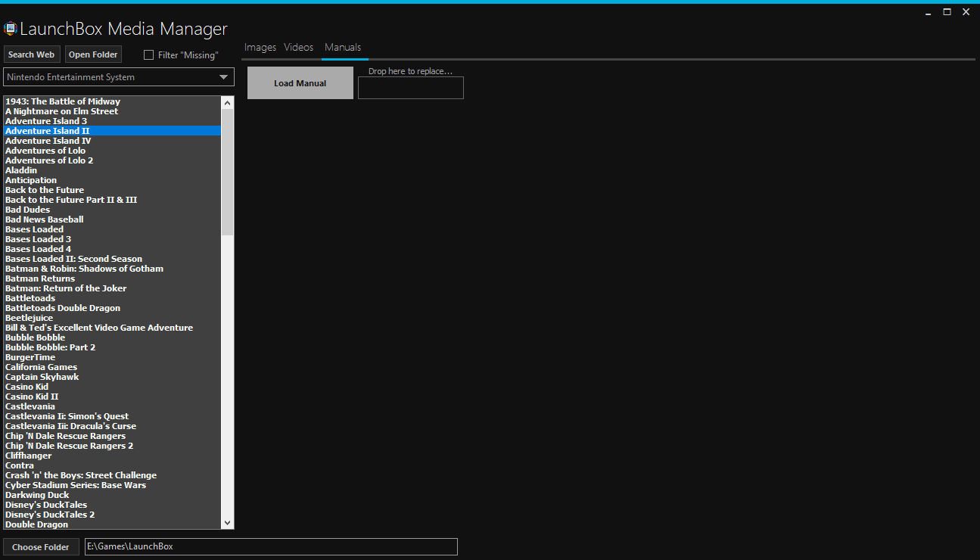Click the Search Web button
This screenshot has width=980, height=560.
tap(31, 54)
